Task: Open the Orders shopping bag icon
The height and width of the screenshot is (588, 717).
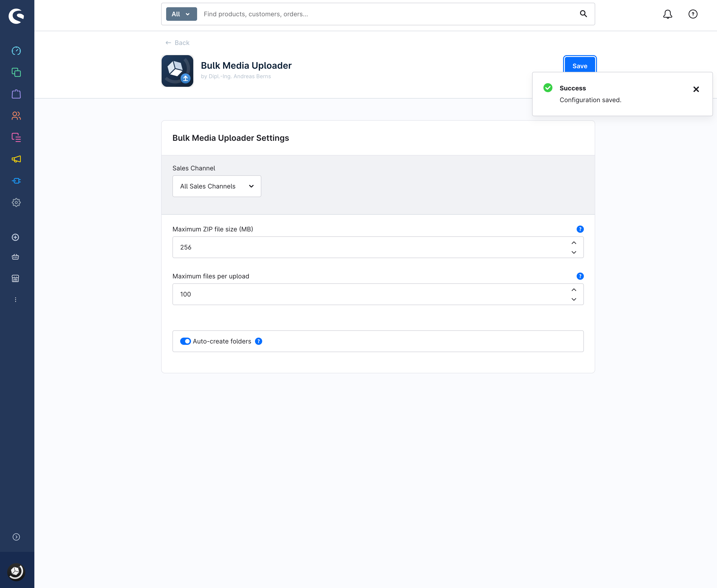Action: [x=16, y=94]
